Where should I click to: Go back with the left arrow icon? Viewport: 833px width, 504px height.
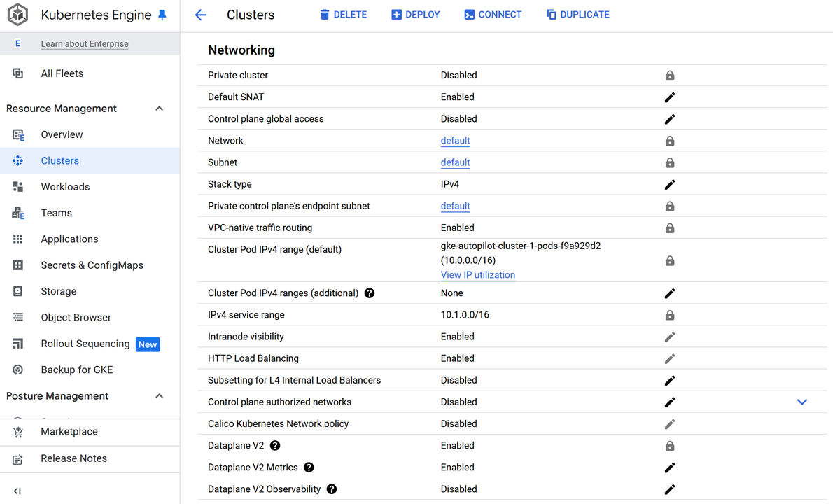tap(201, 15)
